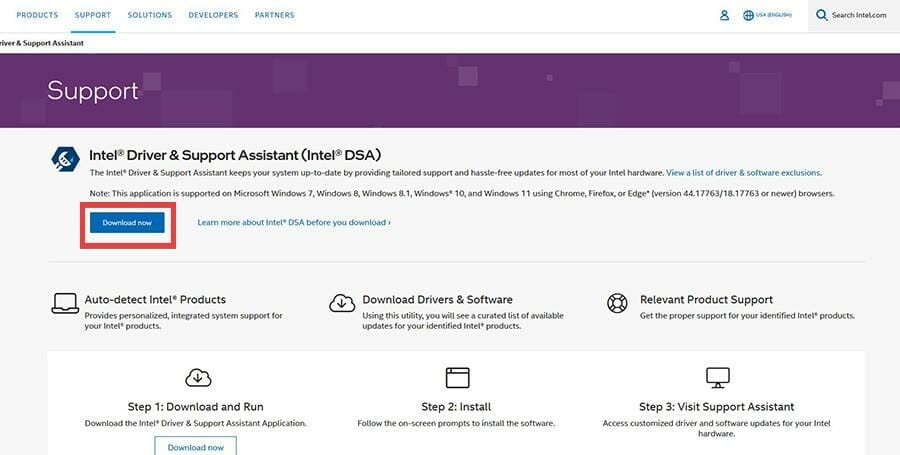900x455 pixels.
Task: Click the Auto-detect Intel Products heading
Action: [155, 300]
